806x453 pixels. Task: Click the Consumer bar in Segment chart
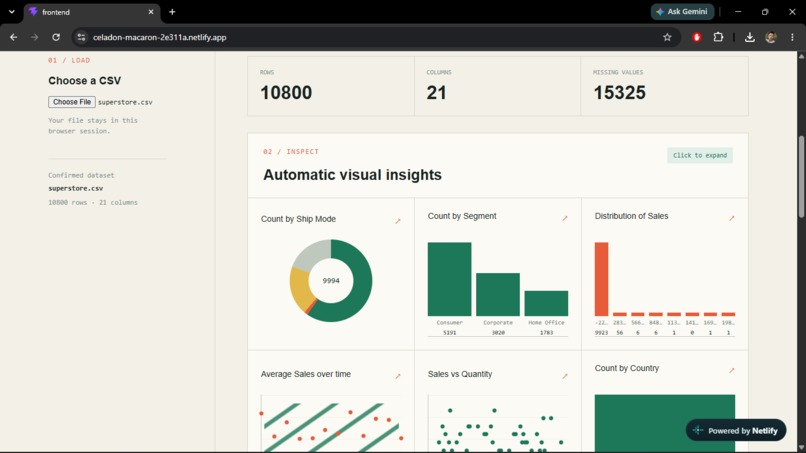pos(449,279)
